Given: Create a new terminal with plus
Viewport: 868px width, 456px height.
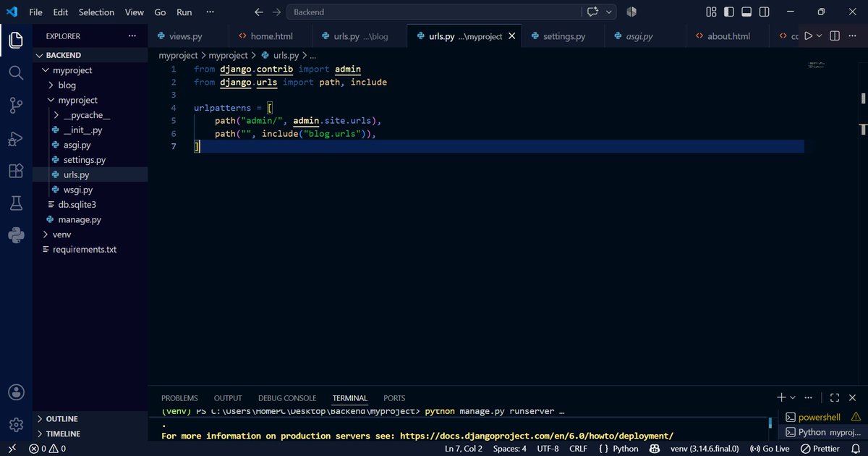Looking at the screenshot, I should 781,397.
